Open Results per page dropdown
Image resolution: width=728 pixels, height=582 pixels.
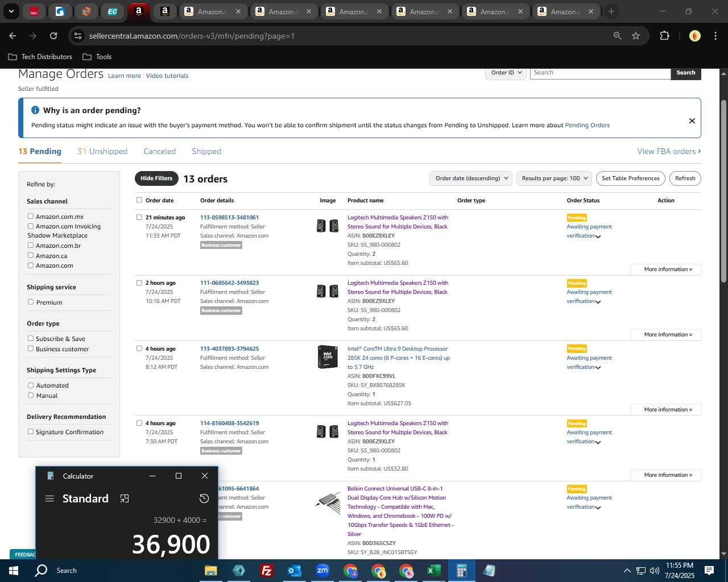pos(555,178)
